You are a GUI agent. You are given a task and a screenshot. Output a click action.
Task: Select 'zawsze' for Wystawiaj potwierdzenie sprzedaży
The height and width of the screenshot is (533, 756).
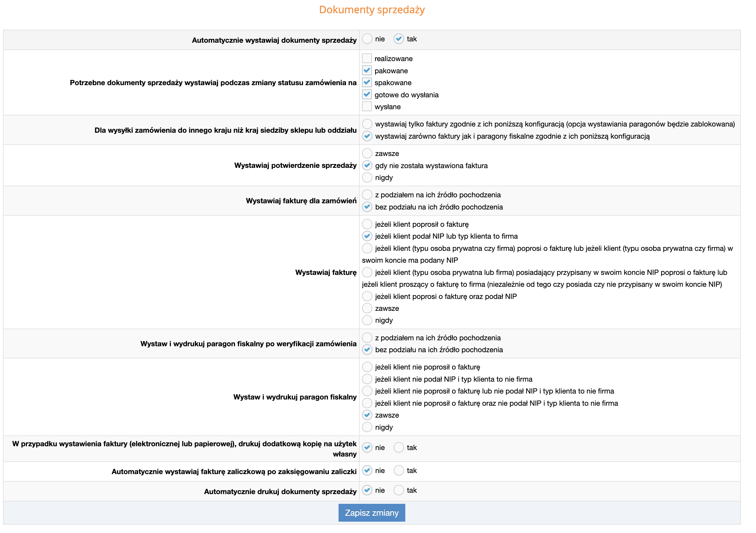pyautogui.click(x=367, y=154)
